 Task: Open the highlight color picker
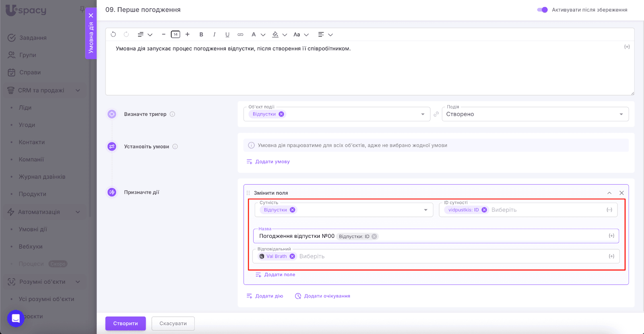click(276, 35)
